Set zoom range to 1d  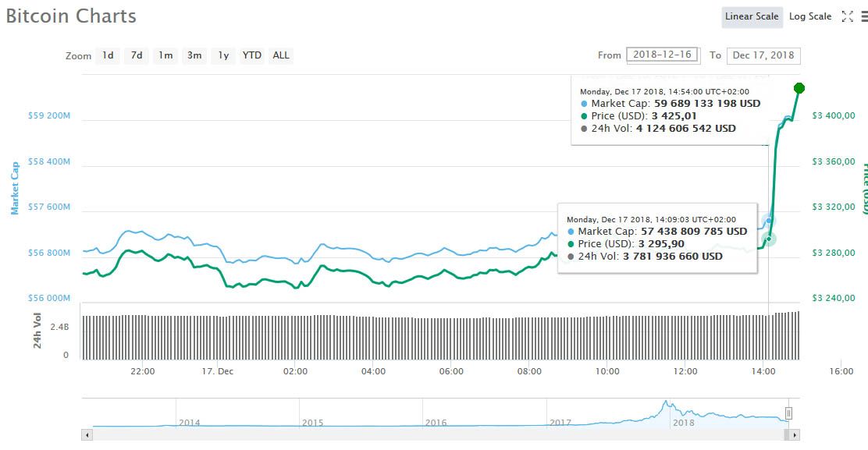click(108, 55)
